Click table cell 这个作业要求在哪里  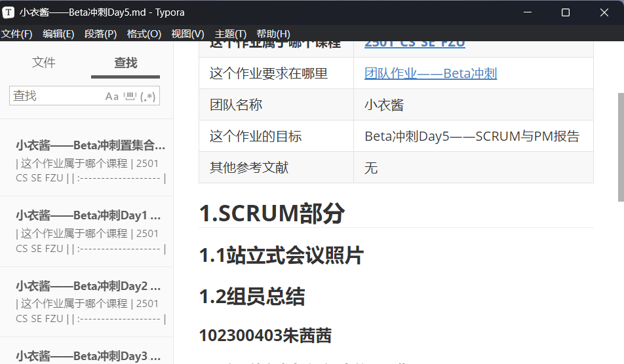click(276, 73)
